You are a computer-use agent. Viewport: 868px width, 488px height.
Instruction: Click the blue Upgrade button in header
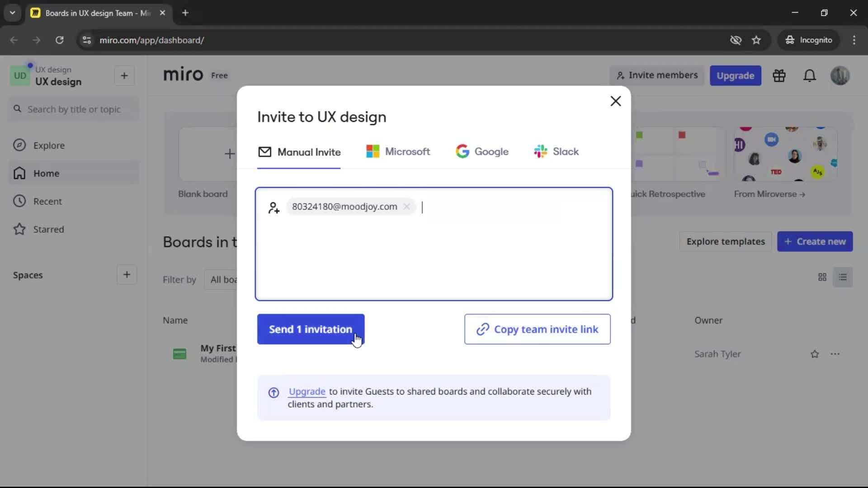coord(735,75)
